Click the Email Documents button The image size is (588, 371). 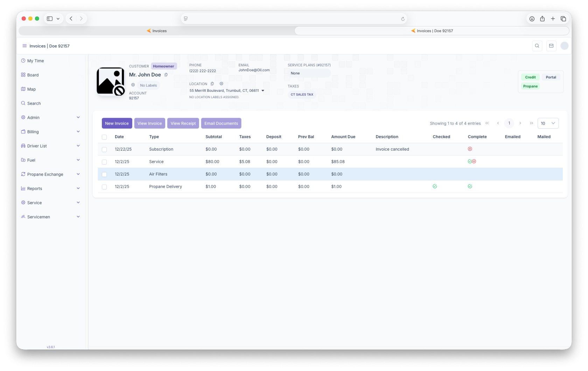[221, 123]
